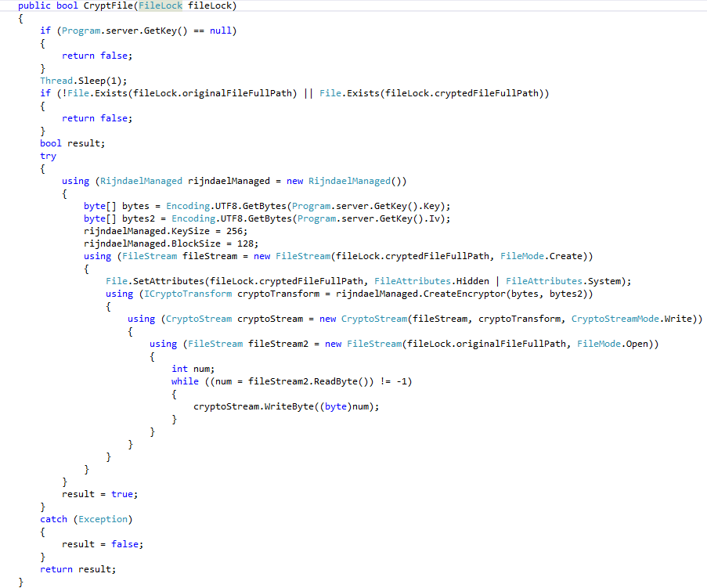Click the SetAttributes method call

[x=168, y=281]
